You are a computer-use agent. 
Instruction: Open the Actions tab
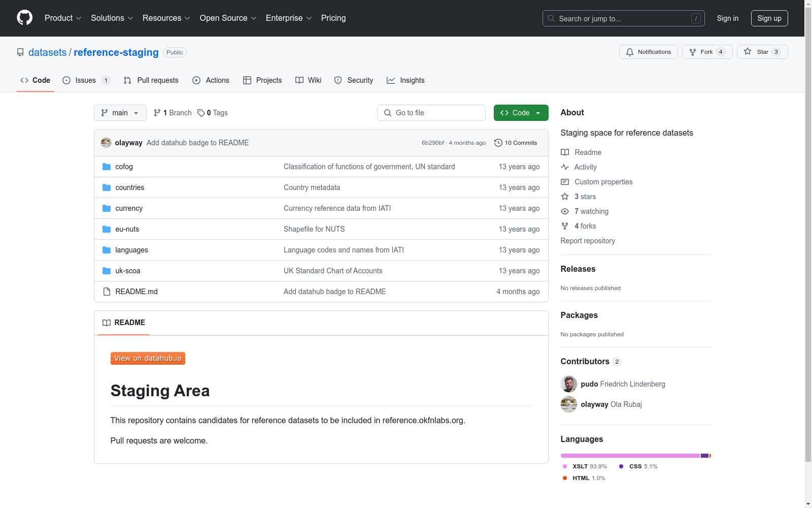211,80
